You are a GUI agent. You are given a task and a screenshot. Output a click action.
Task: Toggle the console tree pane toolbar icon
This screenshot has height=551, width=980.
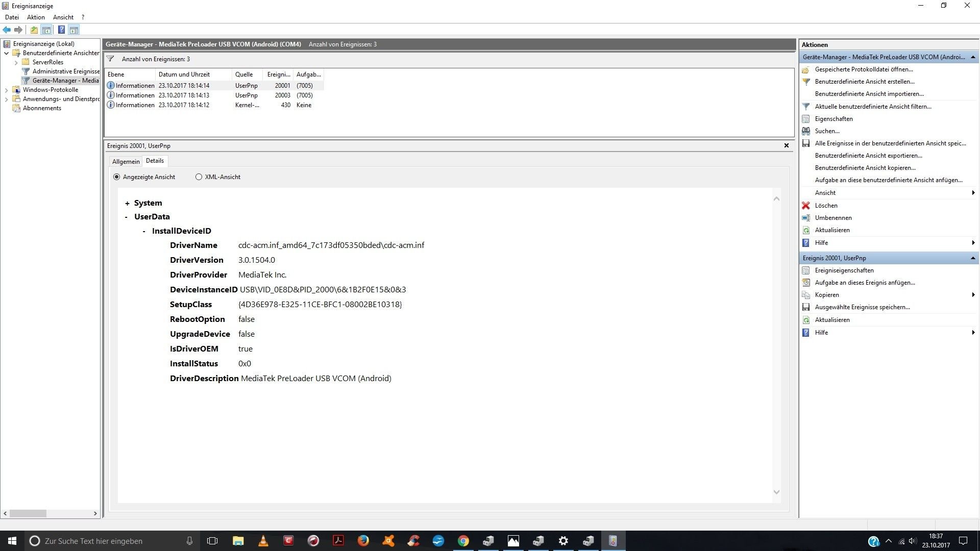point(46,30)
